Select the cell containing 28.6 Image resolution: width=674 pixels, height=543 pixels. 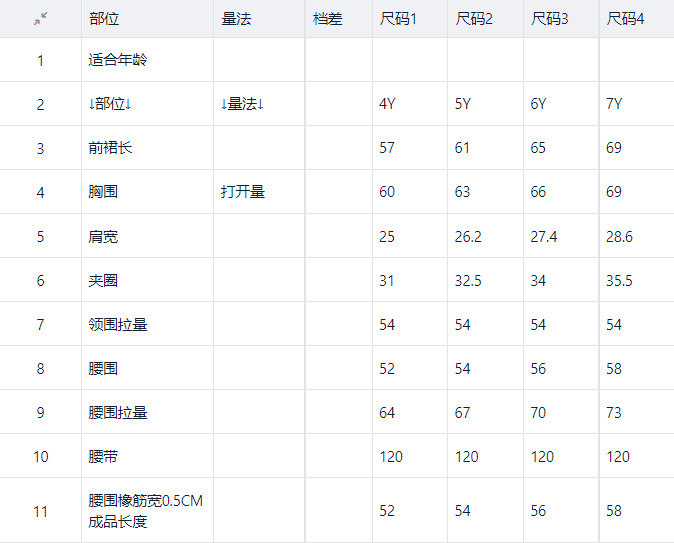(x=619, y=236)
